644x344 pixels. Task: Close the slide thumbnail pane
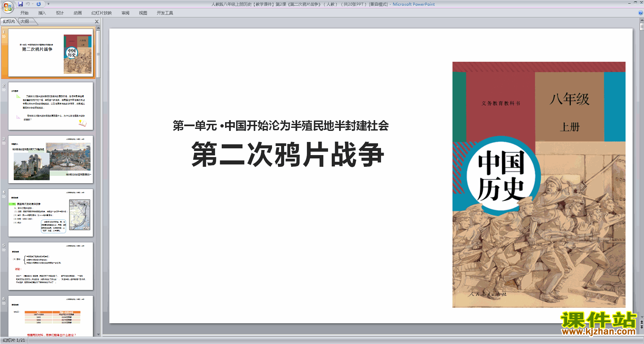pos(97,21)
